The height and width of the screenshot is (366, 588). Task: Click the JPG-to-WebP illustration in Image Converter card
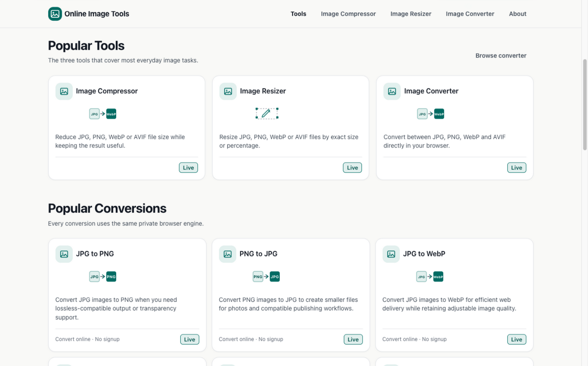click(x=431, y=114)
